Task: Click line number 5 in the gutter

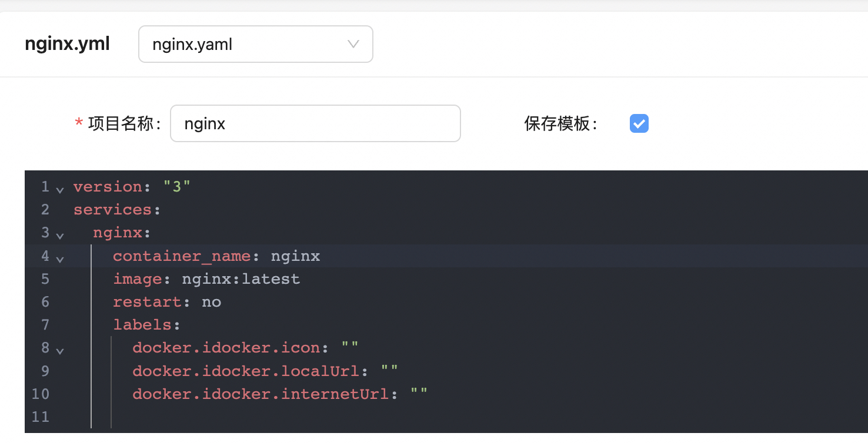Action: click(45, 278)
